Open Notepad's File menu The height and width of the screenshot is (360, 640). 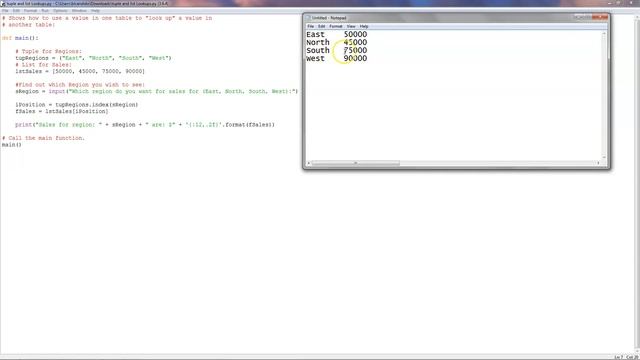coord(311,26)
